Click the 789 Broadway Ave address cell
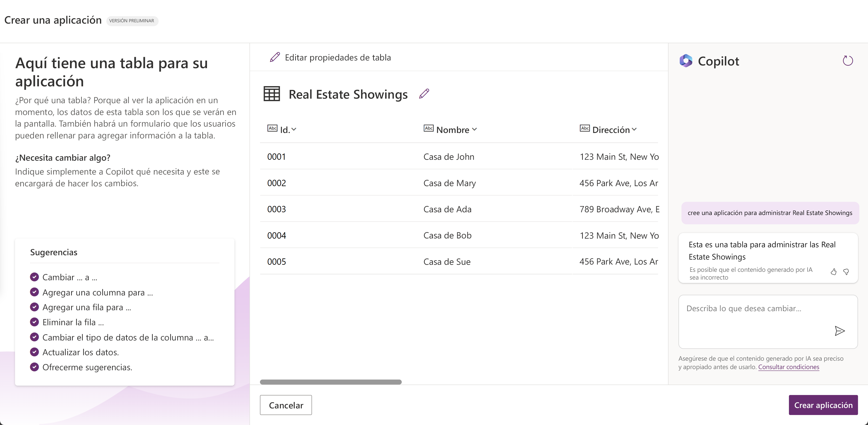 pyautogui.click(x=619, y=209)
